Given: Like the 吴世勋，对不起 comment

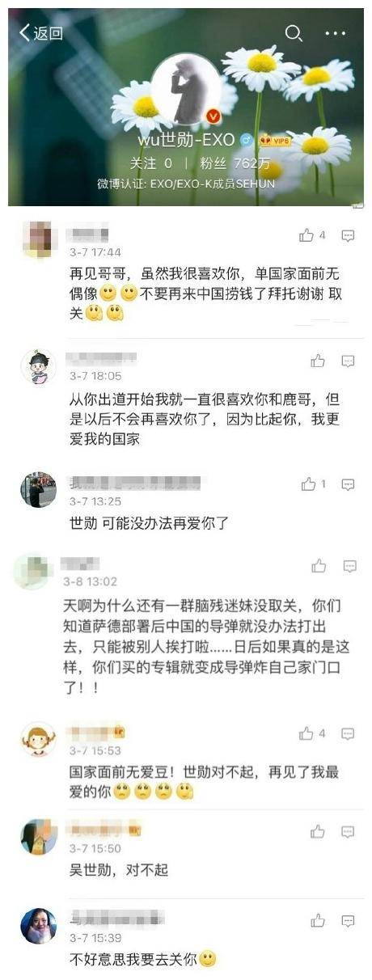Looking at the screenshot, I should coord(318,831).
